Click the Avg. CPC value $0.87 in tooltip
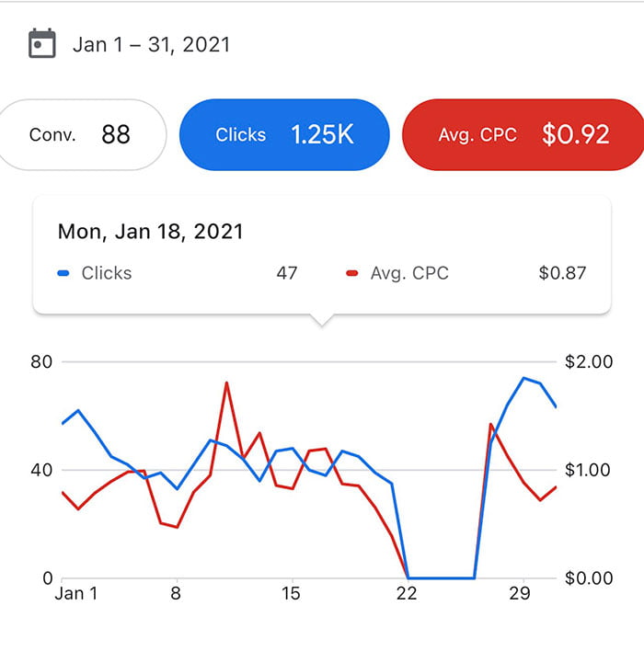The width and height of the screenshot is (644, 651). 562,273
